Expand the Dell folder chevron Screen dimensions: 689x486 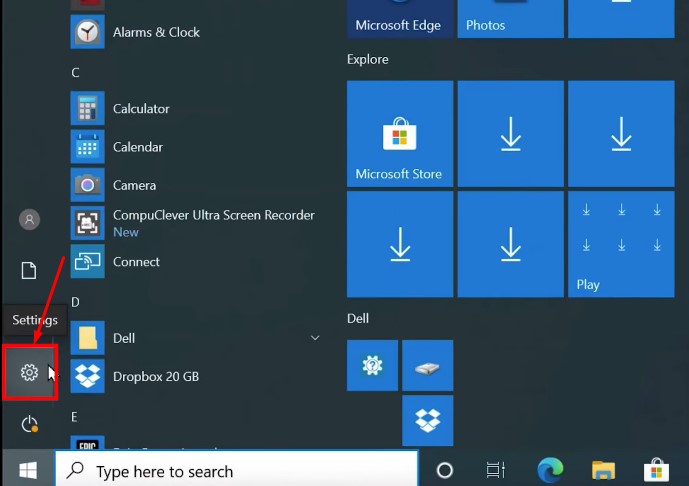point(315,338)
